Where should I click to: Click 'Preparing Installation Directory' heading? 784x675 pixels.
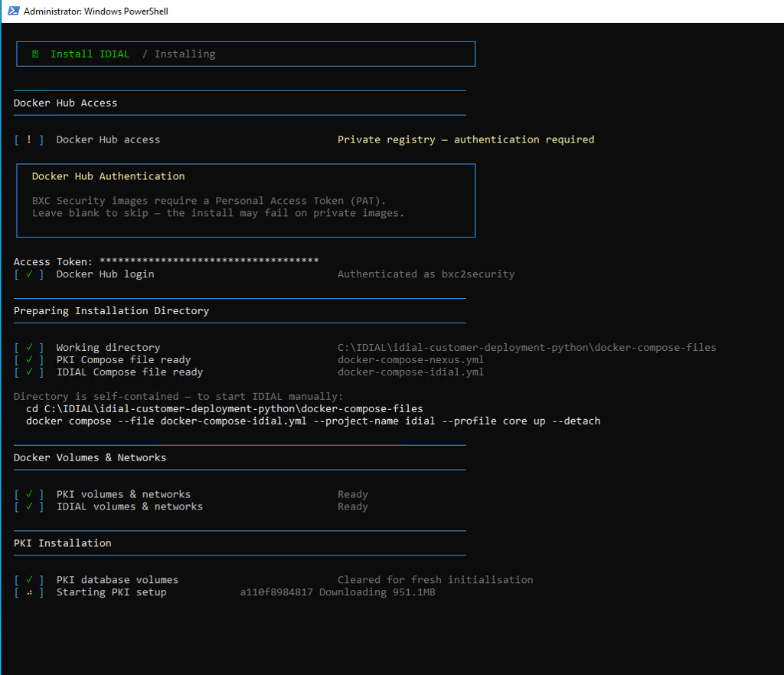tap(112, 311)
